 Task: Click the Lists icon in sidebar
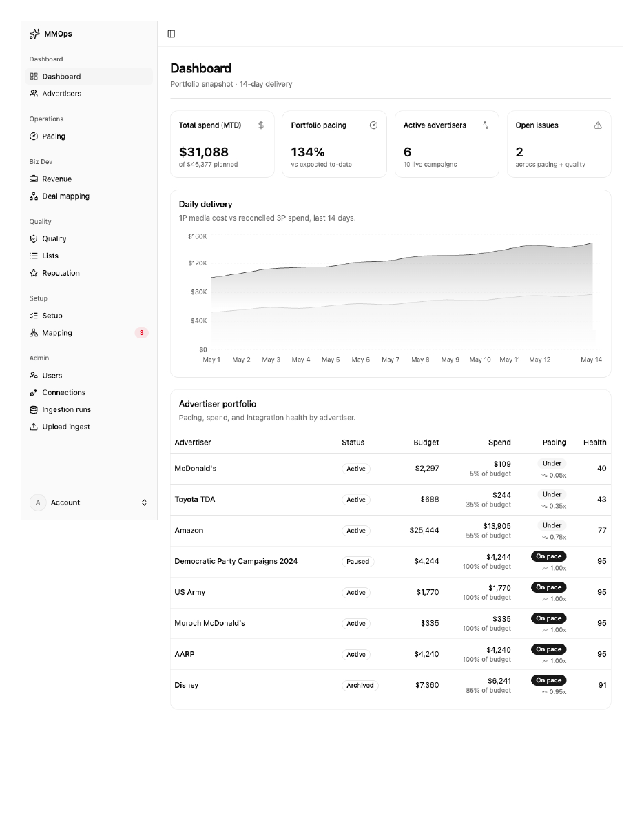(x=34, y=256)
